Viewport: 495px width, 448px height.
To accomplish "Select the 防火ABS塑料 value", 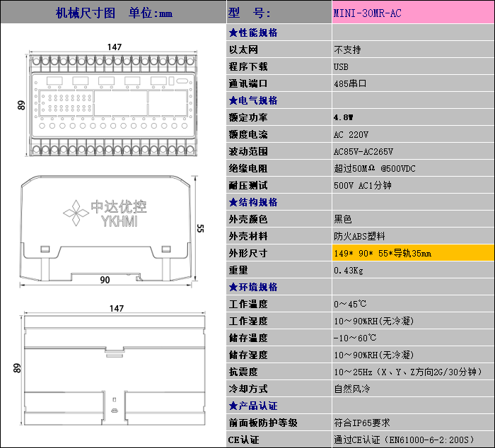I will coord(359,236).
